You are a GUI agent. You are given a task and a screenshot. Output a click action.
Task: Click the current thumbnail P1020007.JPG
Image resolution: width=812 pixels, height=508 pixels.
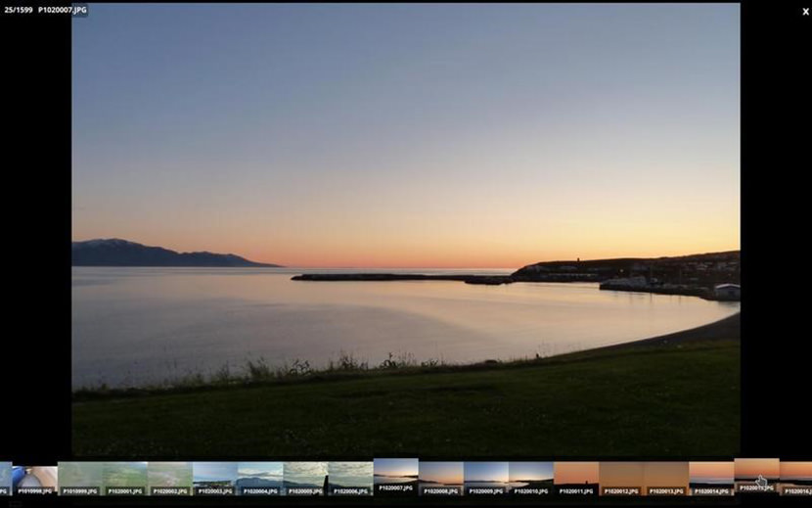[x=395, y=476]
